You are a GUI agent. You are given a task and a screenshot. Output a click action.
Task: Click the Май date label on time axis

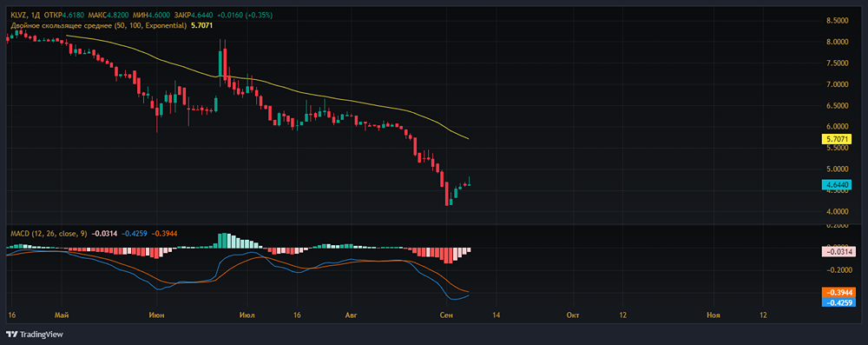click(62, 315)
